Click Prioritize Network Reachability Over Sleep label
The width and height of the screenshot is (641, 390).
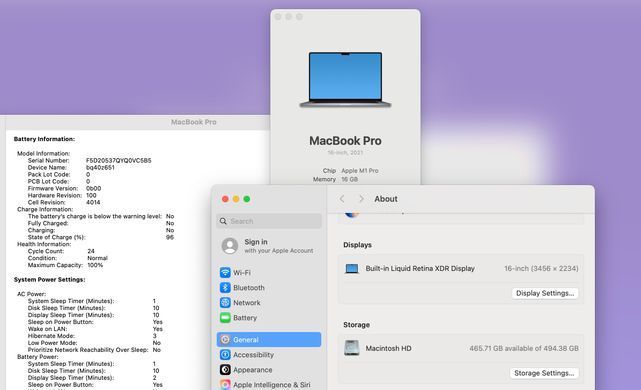[x=88, y=350]
